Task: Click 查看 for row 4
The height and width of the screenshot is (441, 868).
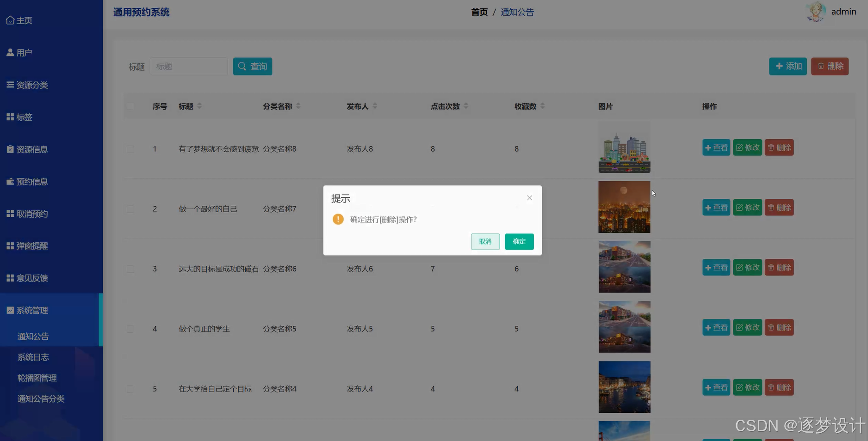Action: (716, 327)
